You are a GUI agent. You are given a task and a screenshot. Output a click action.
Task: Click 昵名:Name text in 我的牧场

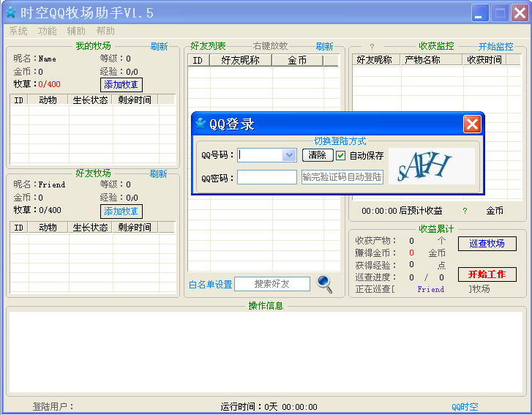coord(35,59)
